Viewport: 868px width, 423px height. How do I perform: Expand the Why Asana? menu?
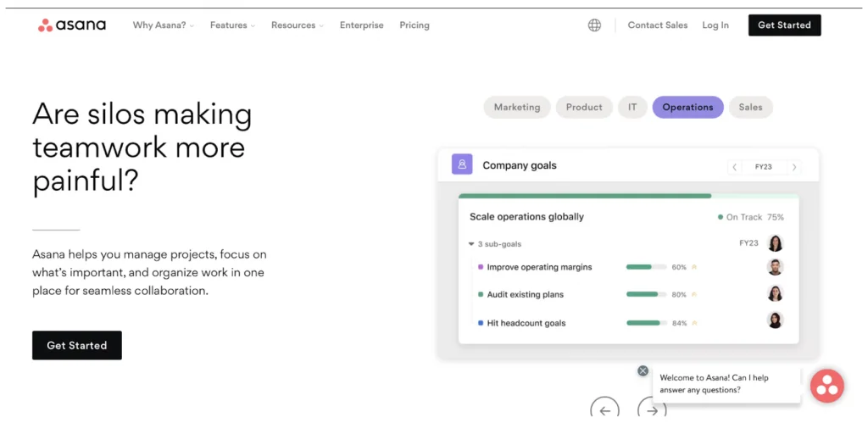[164, 25]
